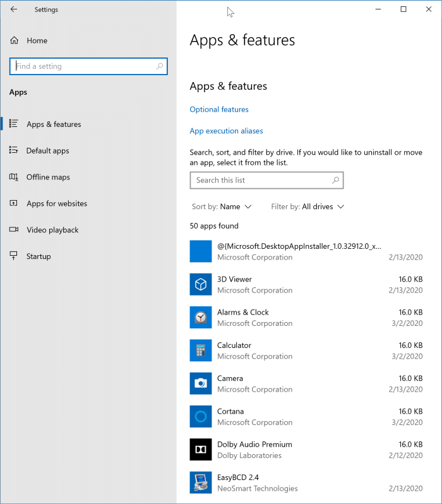Go to Settings Home

point(37,40)
